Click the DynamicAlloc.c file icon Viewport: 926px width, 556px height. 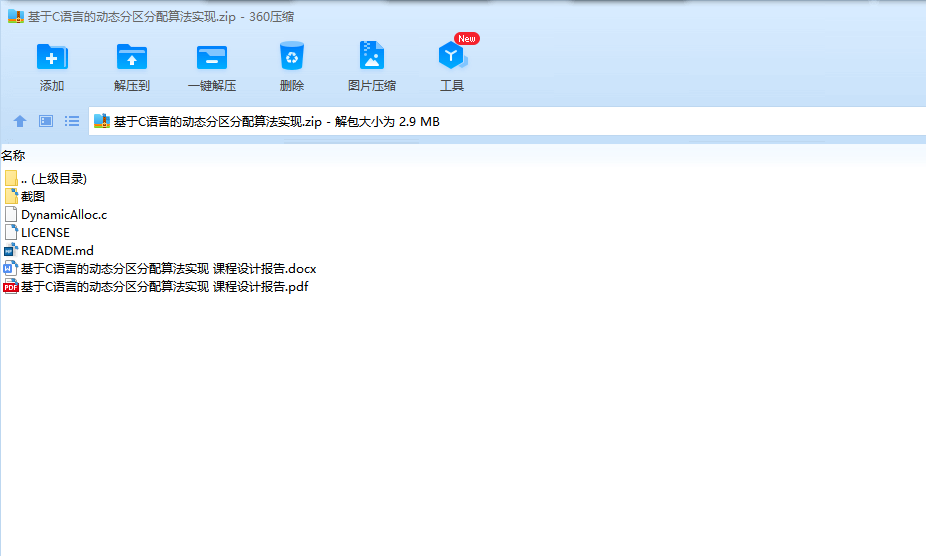point(11,214)
